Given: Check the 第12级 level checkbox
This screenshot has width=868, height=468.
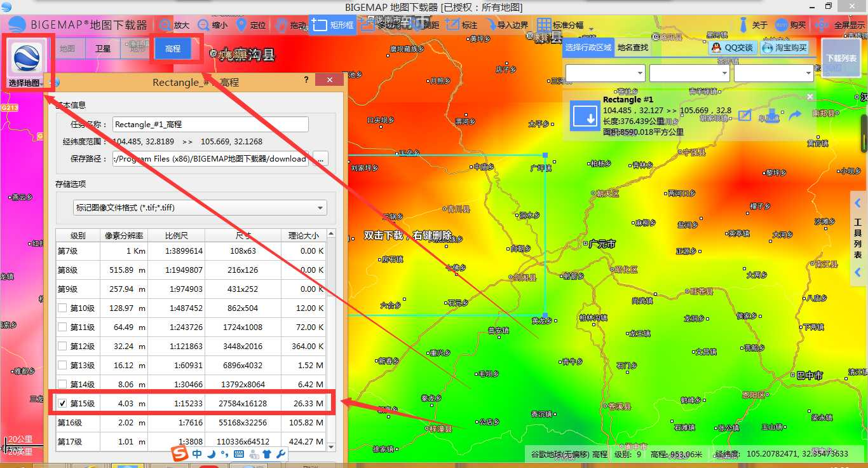Looking at the screenshot, I should pyautogui.click(x=62, y=347).
